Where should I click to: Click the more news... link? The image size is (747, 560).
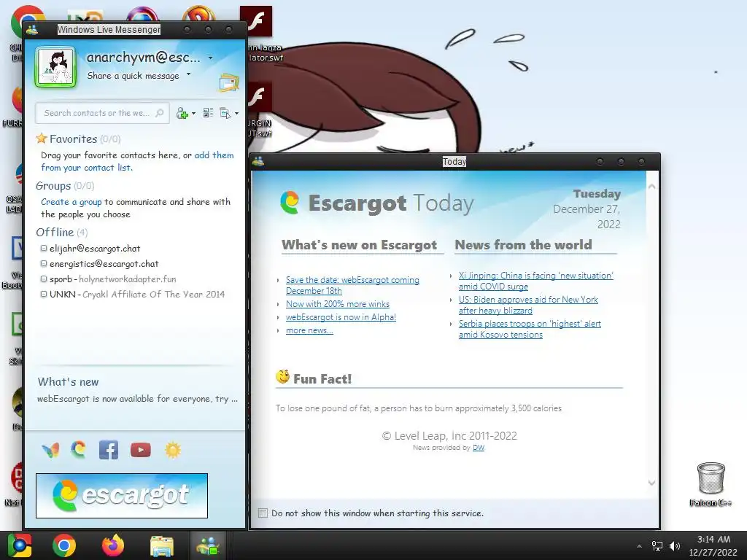(309, 330)
